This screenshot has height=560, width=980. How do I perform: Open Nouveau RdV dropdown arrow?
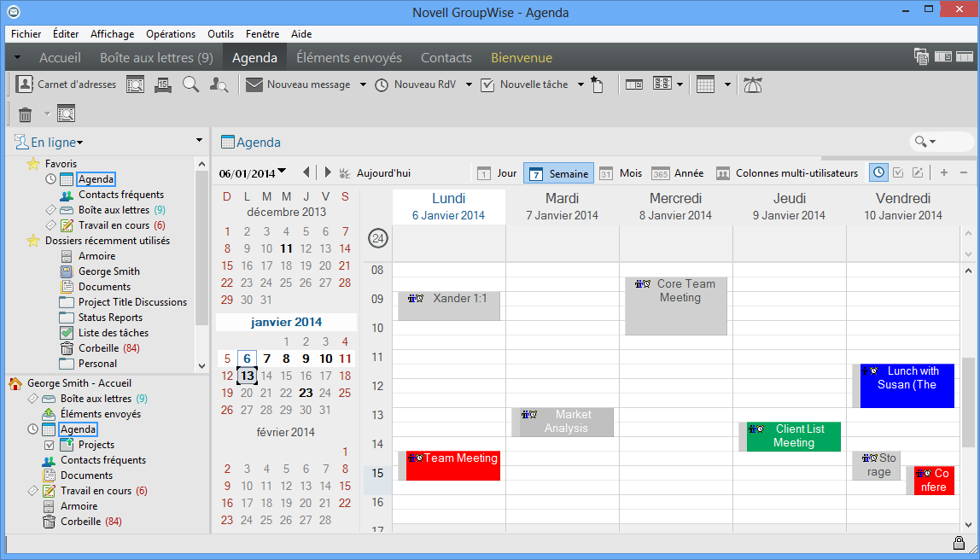[469, 85]
